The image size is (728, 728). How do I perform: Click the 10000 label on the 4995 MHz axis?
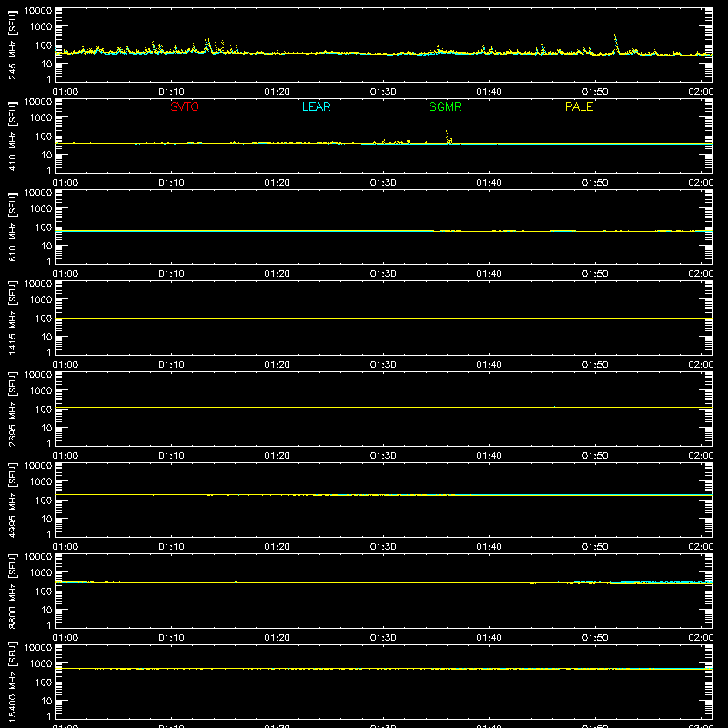[38, 466]
